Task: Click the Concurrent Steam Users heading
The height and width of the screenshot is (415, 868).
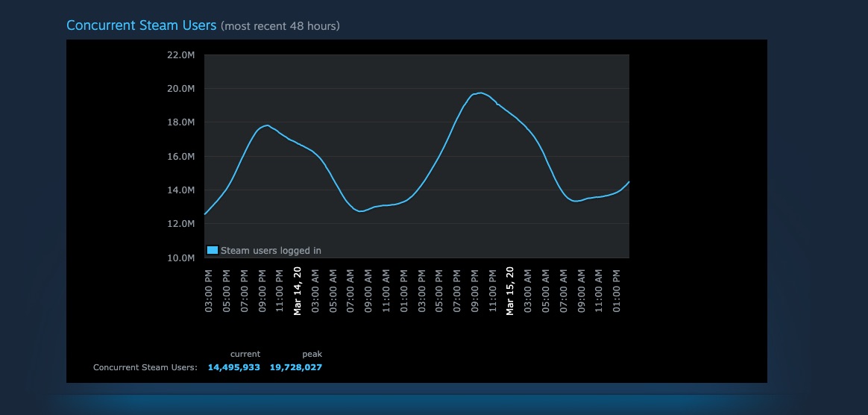Action: (141, 25)
